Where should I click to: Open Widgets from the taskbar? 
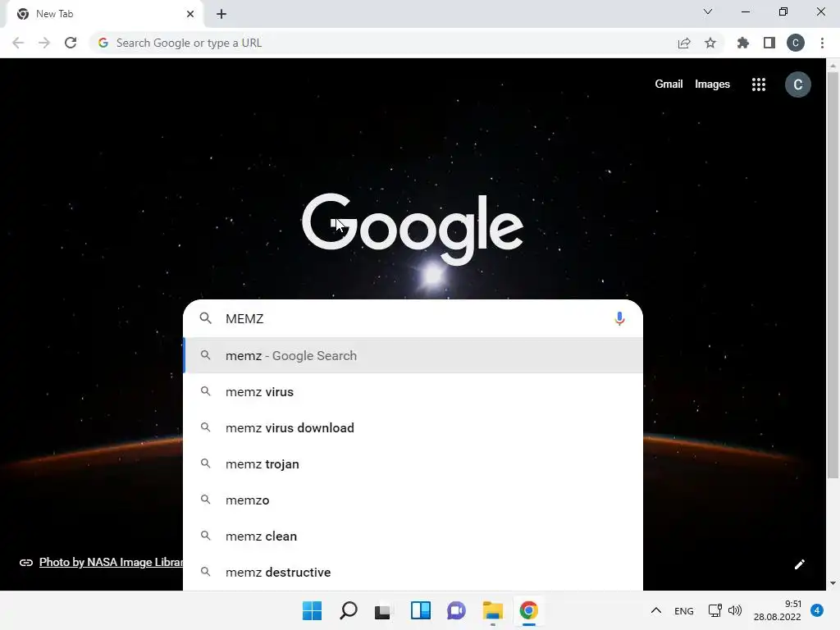421,610
